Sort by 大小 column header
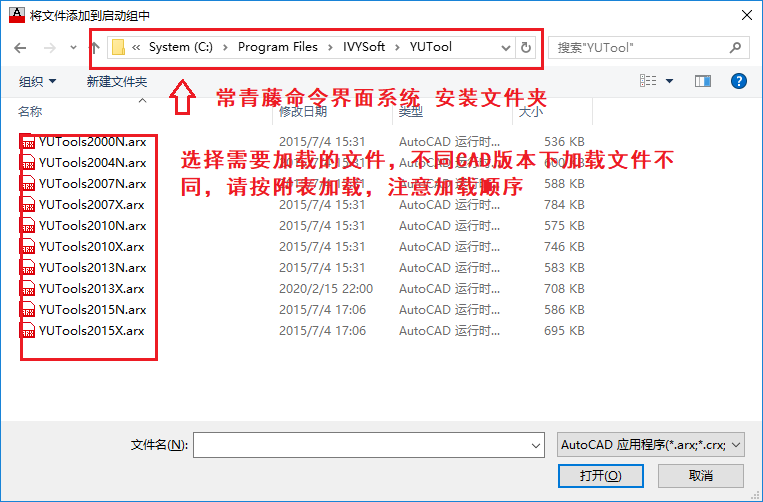Image resolution: width=763 pixels, height=502 pixels. 531,112
